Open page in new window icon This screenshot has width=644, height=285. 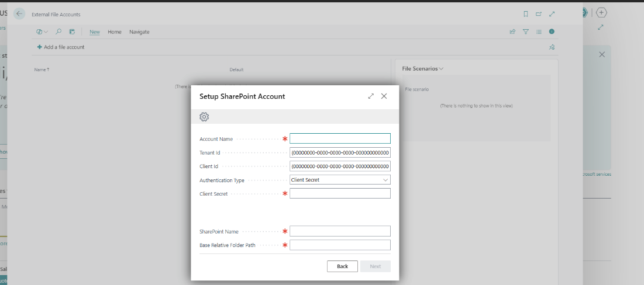click(539, 14)
